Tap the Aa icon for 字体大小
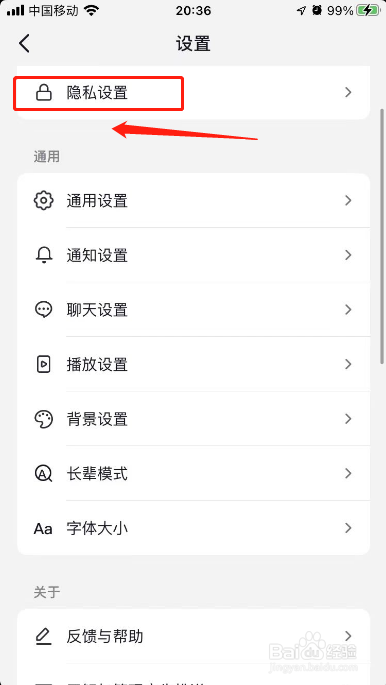386x685 pixels. pyautogui.click(x=43, y=529)
